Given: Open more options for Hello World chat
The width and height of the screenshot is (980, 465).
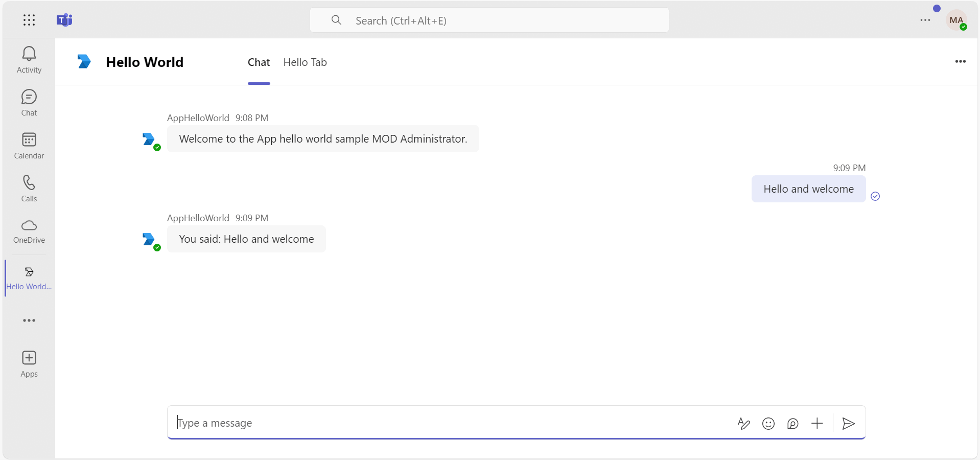Looking at the screenshot, I should click(961, 61).
